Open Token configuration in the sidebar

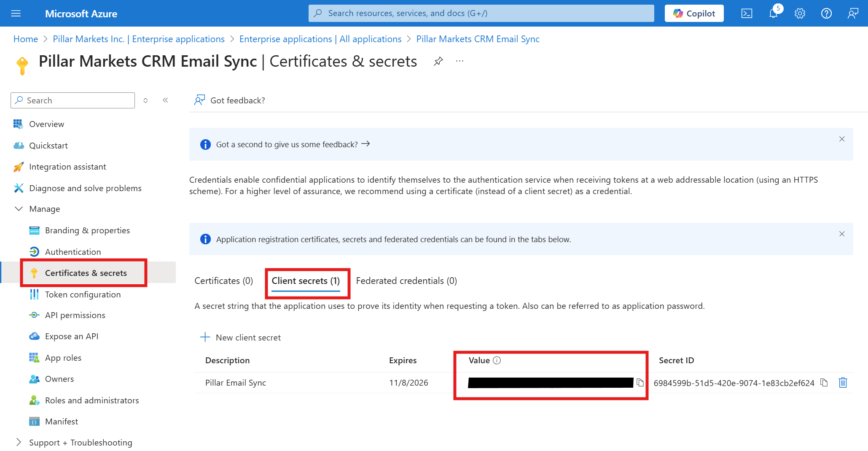83,294
